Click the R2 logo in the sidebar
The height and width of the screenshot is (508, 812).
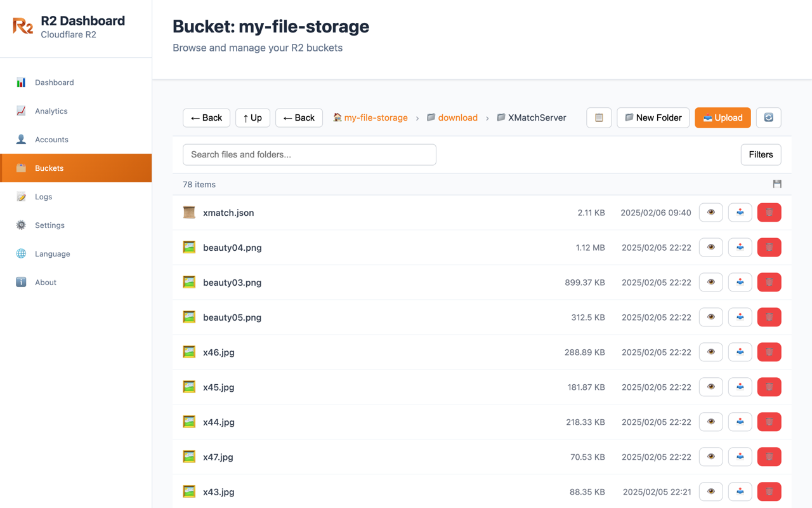click(x=22, y=27)
